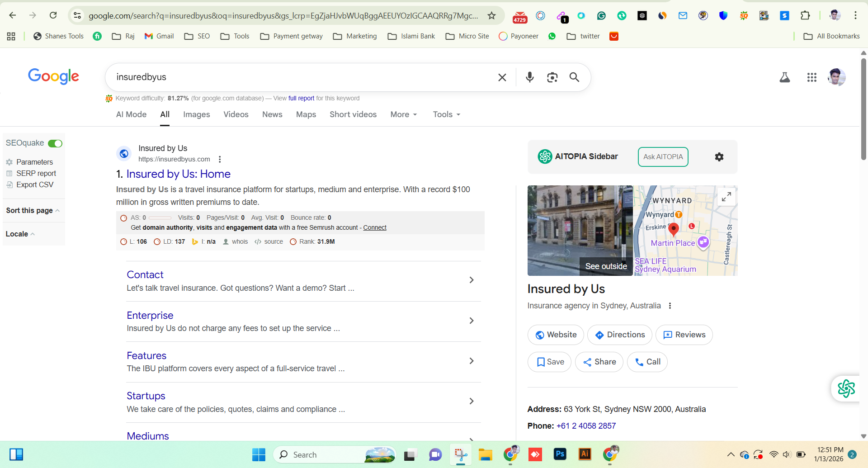Expand the map with the fullscreen arrows
Image resolution: width=868 pixels, height=468 pixels.
726,197
